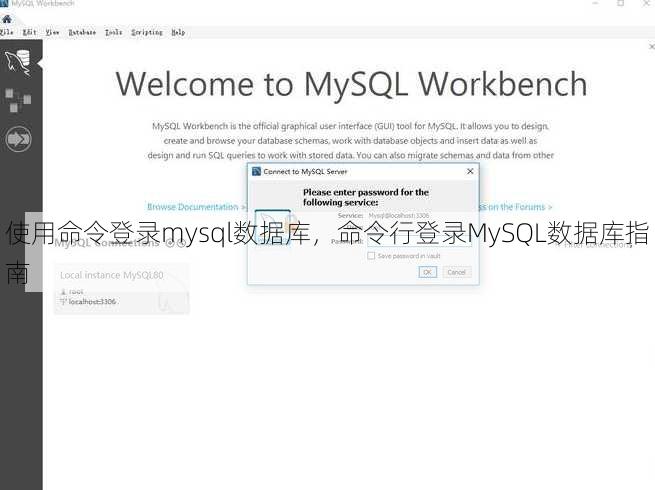
Task: Enable Save password in vault checkbox
Action: point(371,256)
